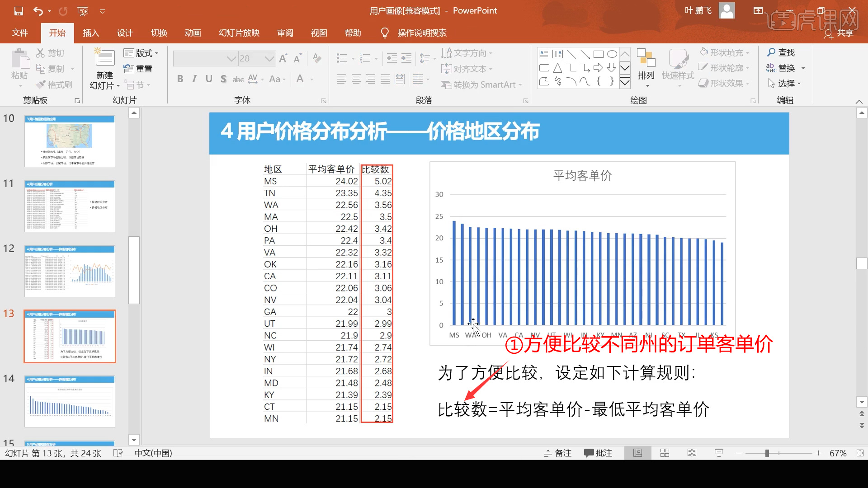Select the text box shape in gallery

pyautogui.click(x=544, y=54)
